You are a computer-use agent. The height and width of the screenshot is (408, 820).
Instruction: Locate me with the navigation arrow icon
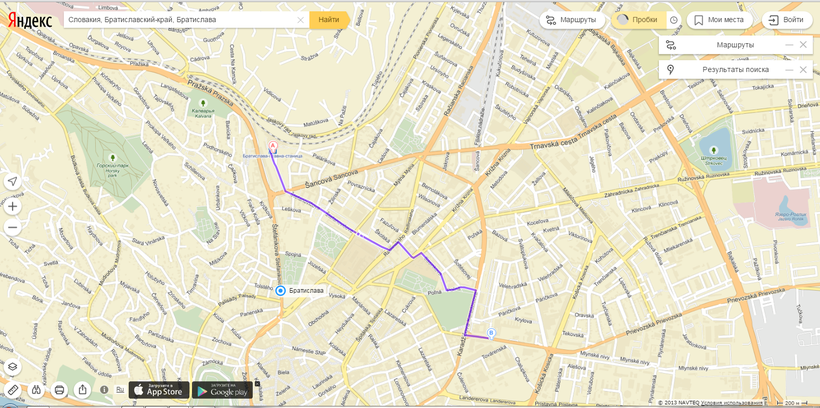(x=13, y=182)
